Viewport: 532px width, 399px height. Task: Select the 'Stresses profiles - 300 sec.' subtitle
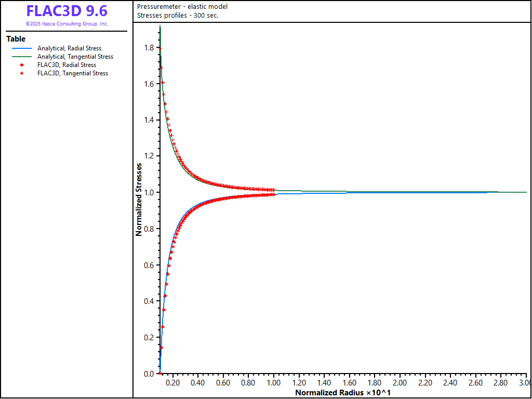click(178, 15)
